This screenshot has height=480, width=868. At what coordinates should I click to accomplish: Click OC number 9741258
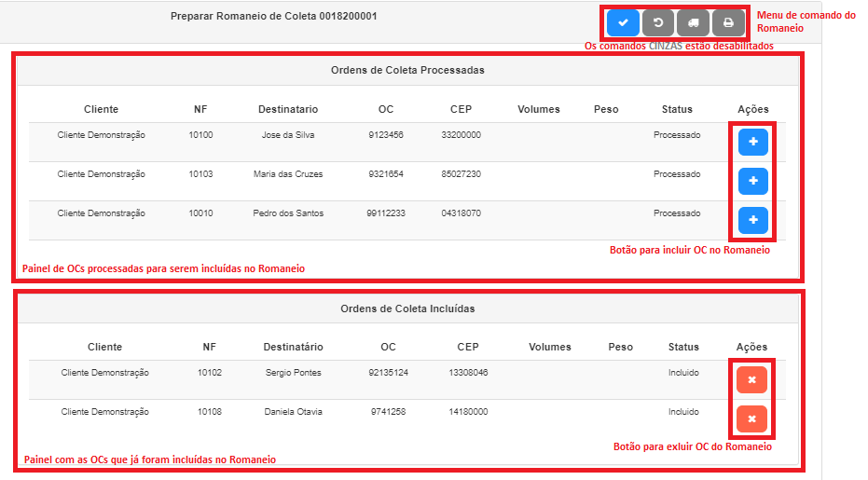388,412
